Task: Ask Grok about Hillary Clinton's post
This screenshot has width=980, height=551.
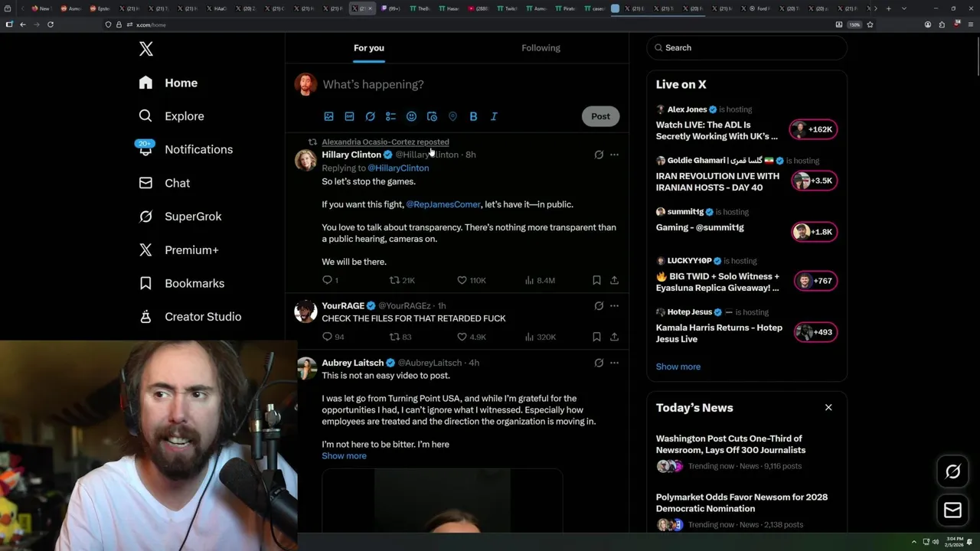Action: point(599,155)
